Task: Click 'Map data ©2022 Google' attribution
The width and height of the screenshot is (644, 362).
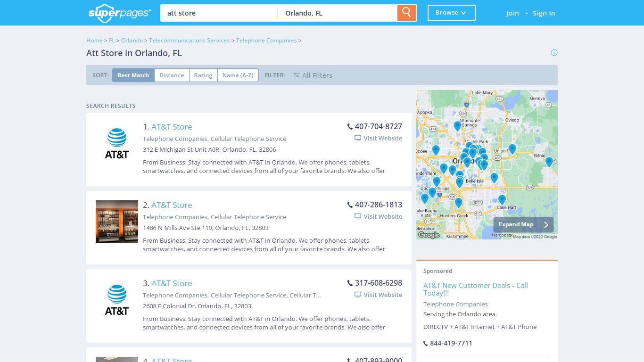Action: [x=535, y=237]
